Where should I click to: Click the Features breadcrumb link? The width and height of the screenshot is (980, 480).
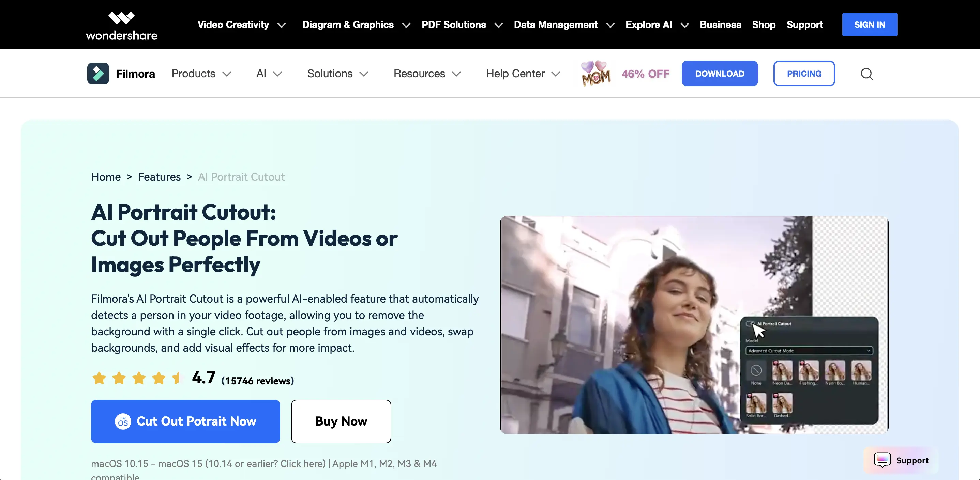pyautogui.click(x=159, y=177)
